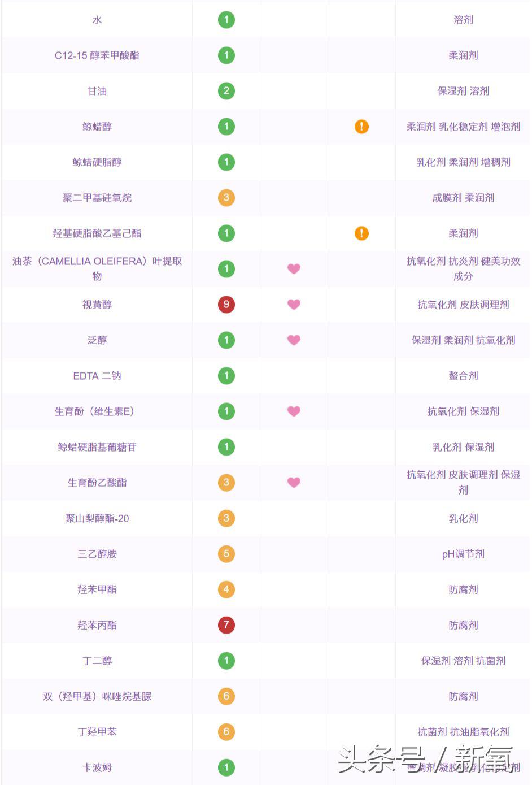Click pH调节剂 function text

463,554
